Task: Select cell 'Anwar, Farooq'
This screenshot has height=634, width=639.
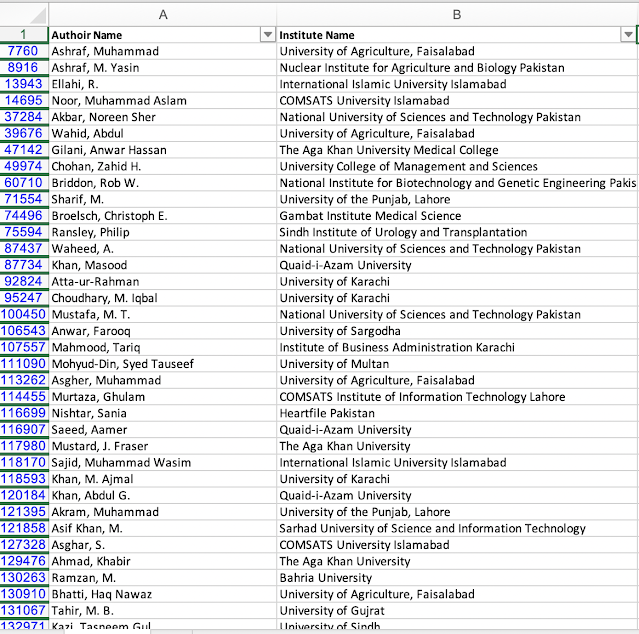Action: (162, 331)
